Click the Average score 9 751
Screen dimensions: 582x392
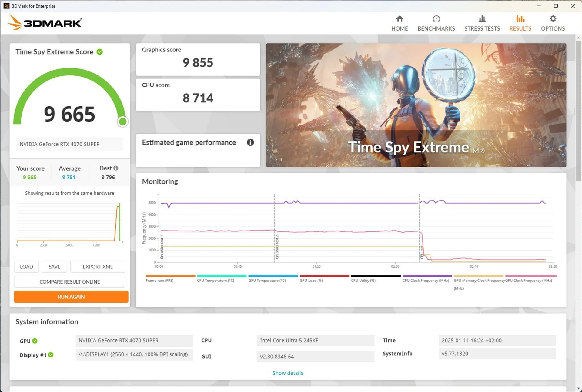point(69,177)
